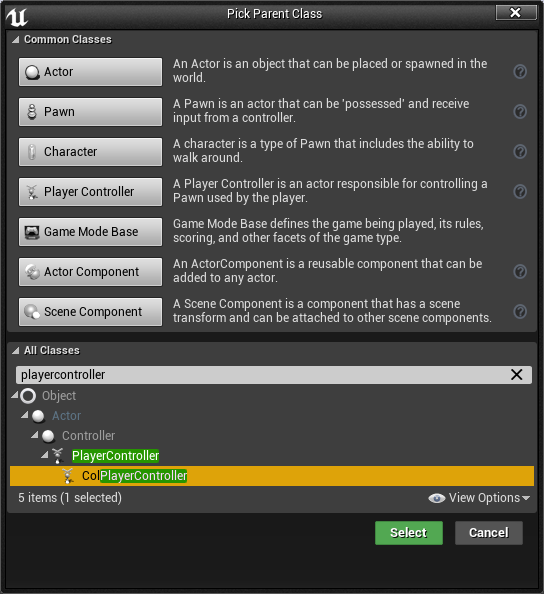Click the help icon beside Actor description

520,71
